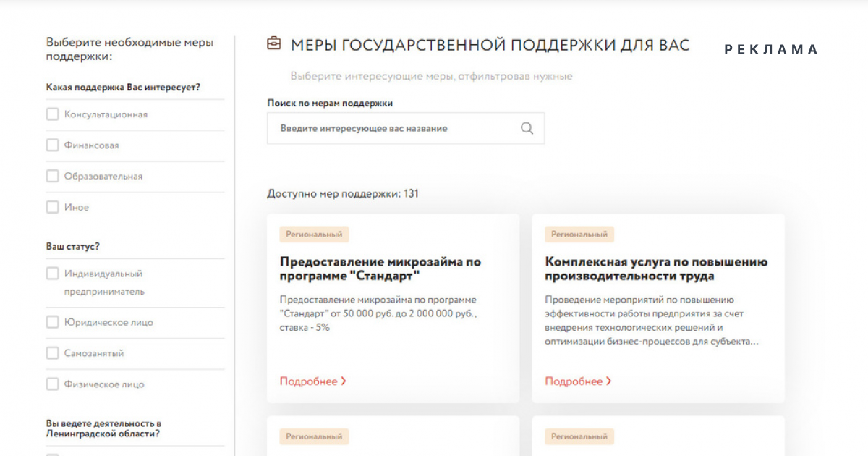This screenshot has width=868, height=456.
Task: Click the briefcase icon beside the page heading
Action: pos(274,45)
